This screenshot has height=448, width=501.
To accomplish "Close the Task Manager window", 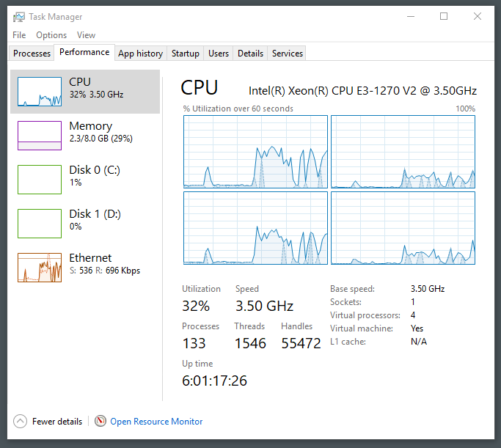I will click(x=478, y=16).
